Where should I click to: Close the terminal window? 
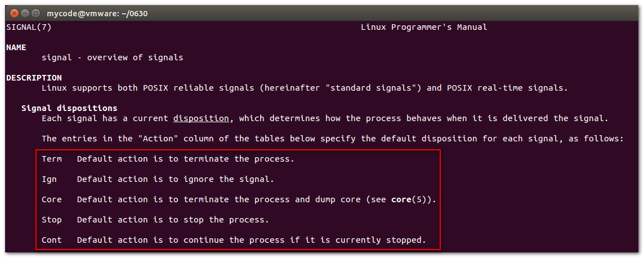[x=15, y=14]
